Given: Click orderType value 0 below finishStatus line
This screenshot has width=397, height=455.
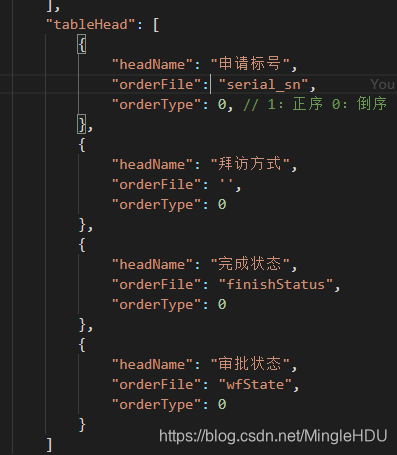Looking at the screenshot, I should [222, 304].
